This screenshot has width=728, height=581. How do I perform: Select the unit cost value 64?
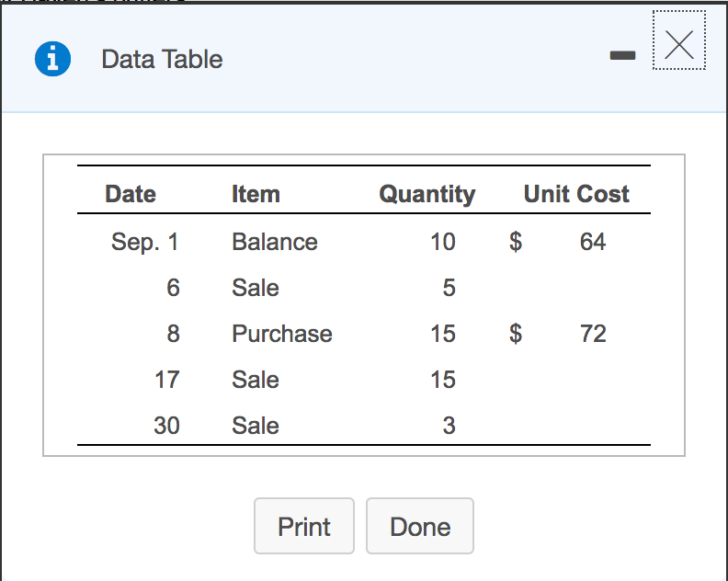coord(593,242)
